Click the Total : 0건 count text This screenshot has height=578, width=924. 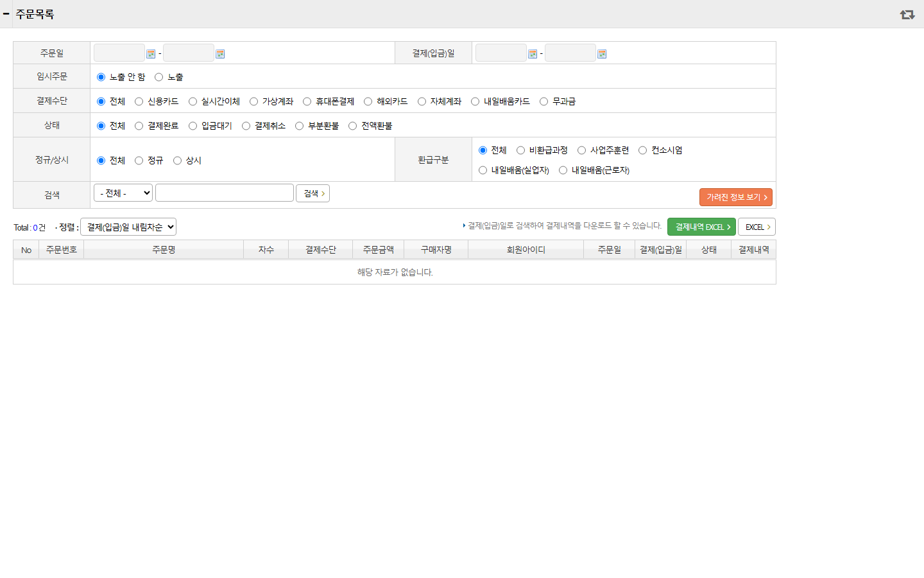click(x=30, y=227)
